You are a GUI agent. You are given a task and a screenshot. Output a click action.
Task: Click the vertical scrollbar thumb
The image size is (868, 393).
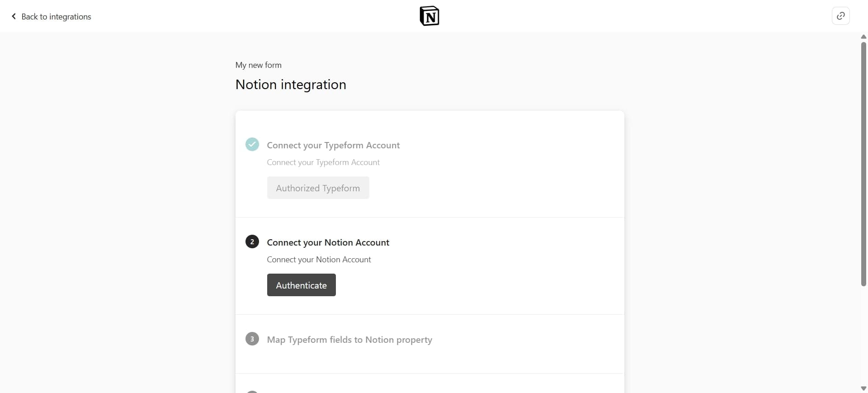(863, 164)
